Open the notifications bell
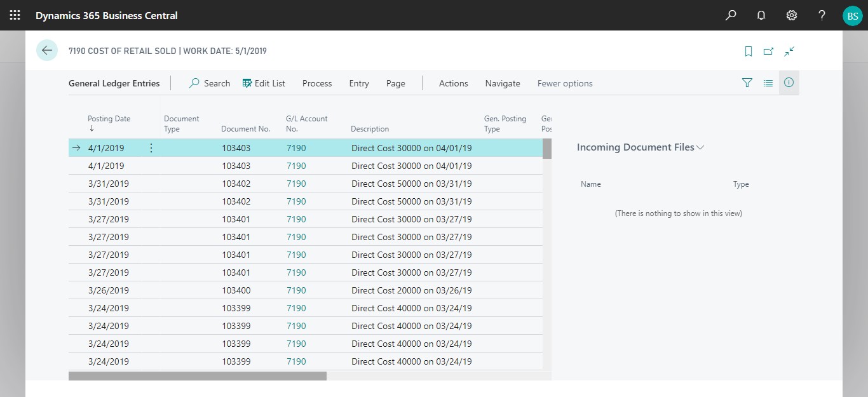This screenshot has width=868, height=397. pos(761,15)
